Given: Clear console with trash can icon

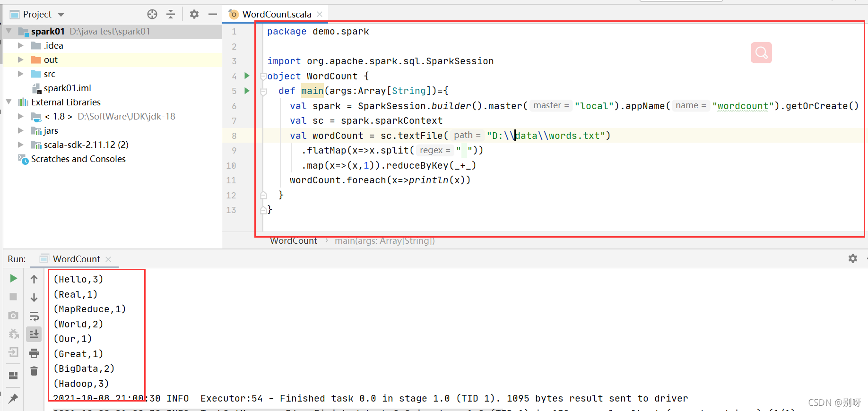Looking at the screenshot, I should tap(34, 371).
